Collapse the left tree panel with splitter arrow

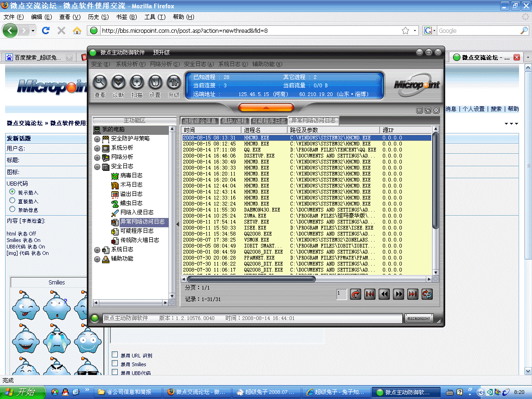point(177,224)
